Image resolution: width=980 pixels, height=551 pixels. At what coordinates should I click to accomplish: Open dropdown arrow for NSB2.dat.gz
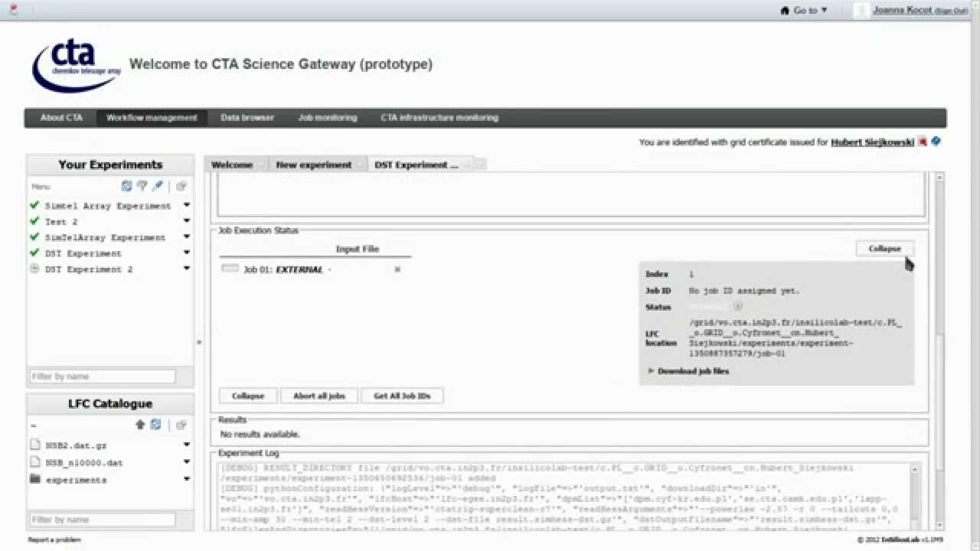(187, 445)
